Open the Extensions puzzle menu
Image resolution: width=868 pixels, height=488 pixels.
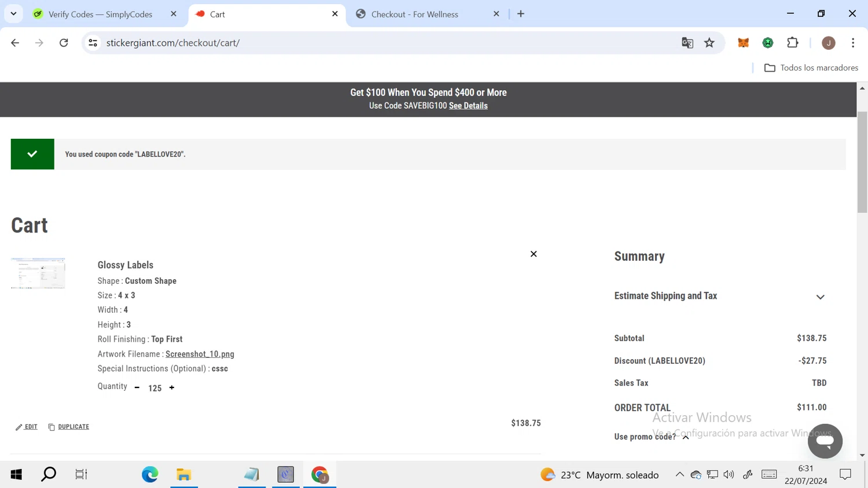tap(793, 43)
